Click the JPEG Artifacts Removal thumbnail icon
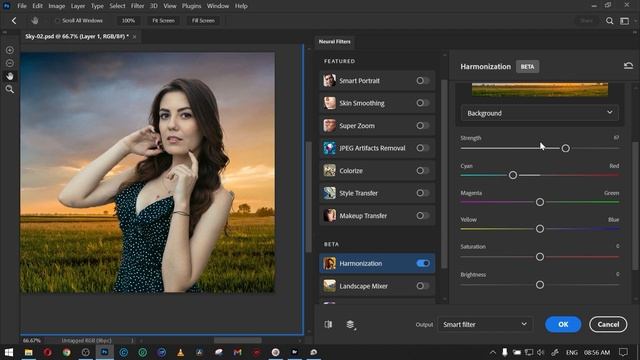Image resolution: width=640 pixels, height=360 pixels. coord(329,148)
